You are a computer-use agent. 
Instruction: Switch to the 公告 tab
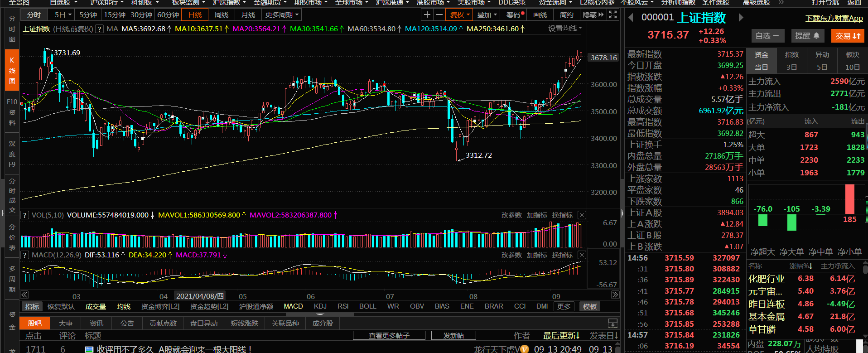[x=127, y=324]
